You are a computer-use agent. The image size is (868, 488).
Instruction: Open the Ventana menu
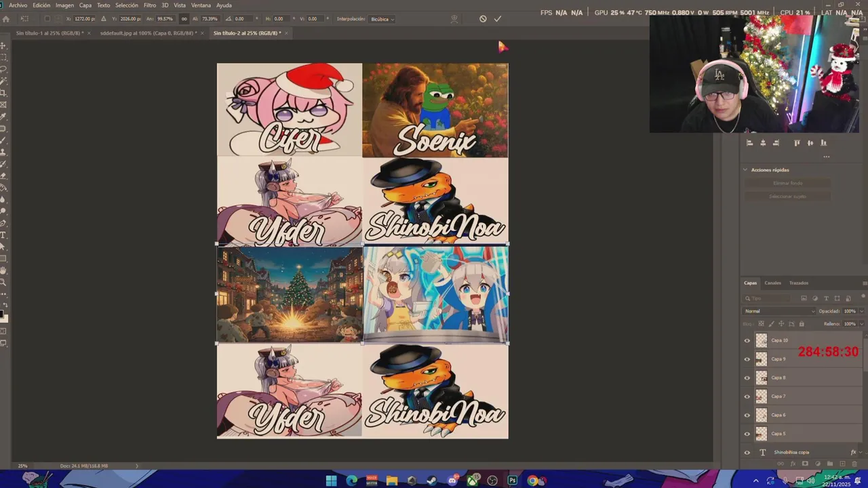(x=201, y=5)
